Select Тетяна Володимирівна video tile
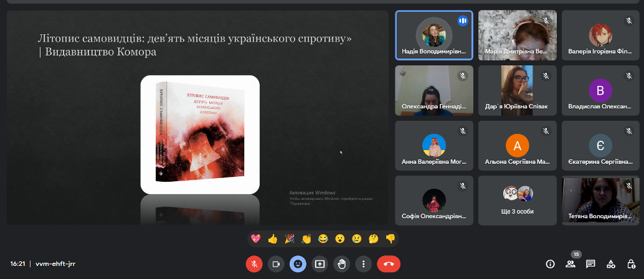Screen dimensions: 644x279 (x=600, y=201)
